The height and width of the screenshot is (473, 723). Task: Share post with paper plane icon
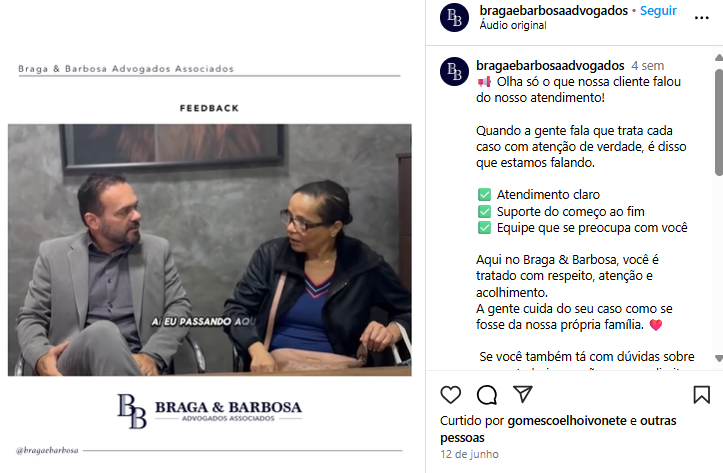pyautogui.click(x=523, y=394)
